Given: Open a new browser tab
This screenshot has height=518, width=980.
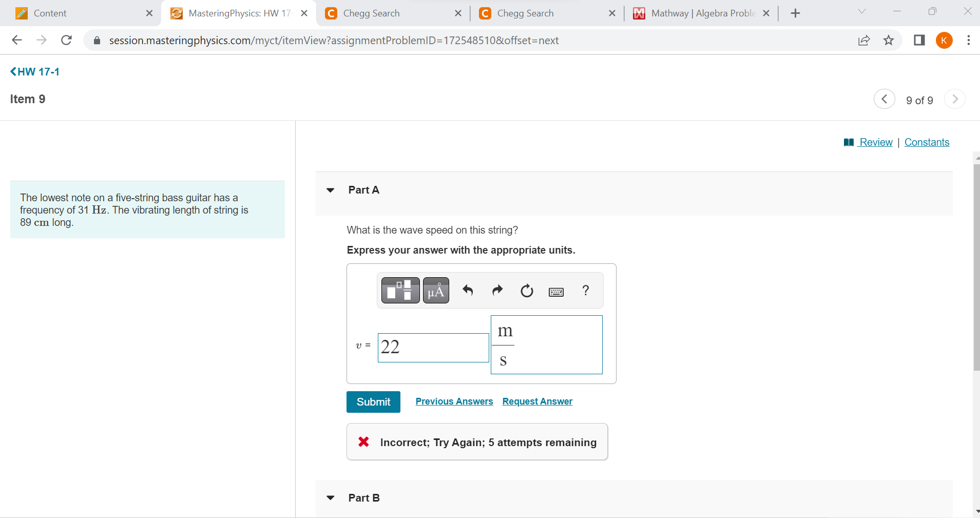Looking at the screenshot, I should (x=795, y=13).
